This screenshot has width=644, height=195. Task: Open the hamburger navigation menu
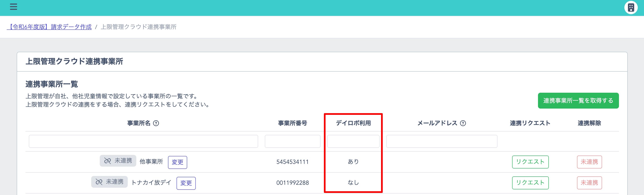coord(14,7)
